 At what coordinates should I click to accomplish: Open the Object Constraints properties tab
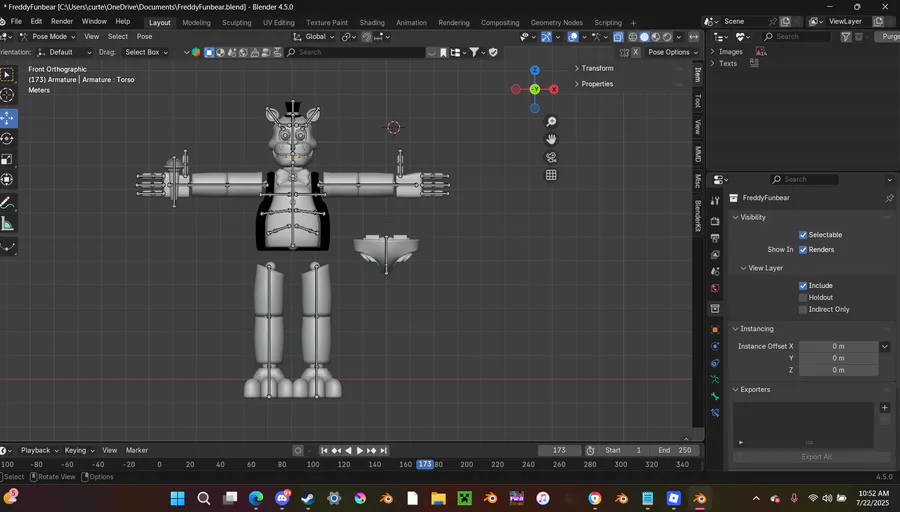click(715, 363)
